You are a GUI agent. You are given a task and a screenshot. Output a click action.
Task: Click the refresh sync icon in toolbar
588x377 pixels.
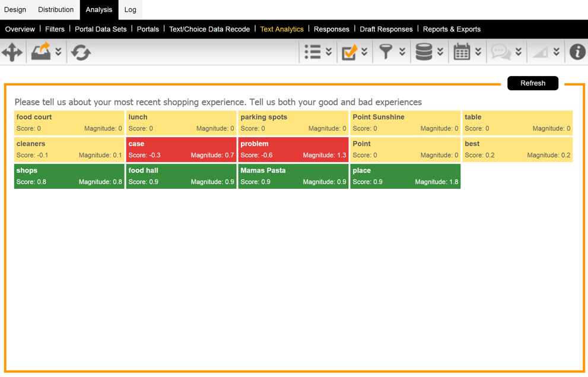[81, 52]
